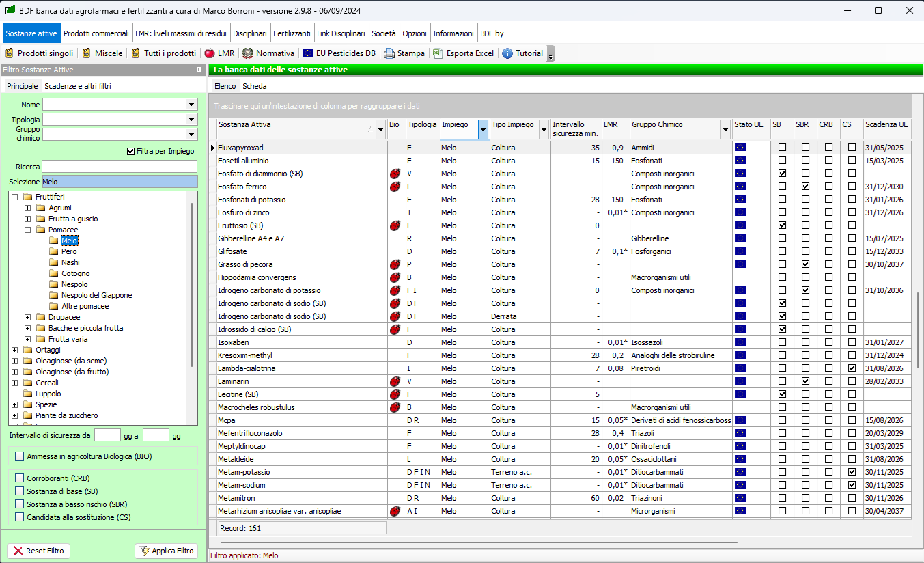
Task: Collapse the Pomacee tree node
Action: (x=28, y=230)
